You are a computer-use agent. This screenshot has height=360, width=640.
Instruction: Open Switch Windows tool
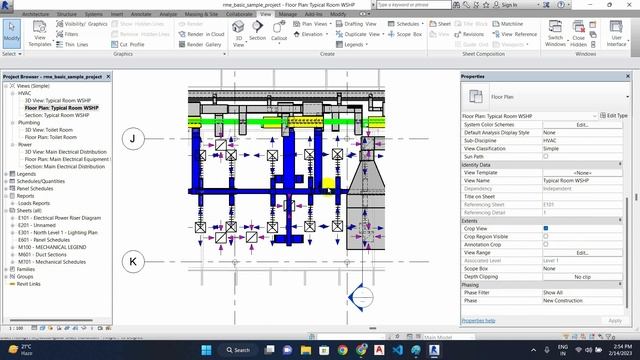555,33
